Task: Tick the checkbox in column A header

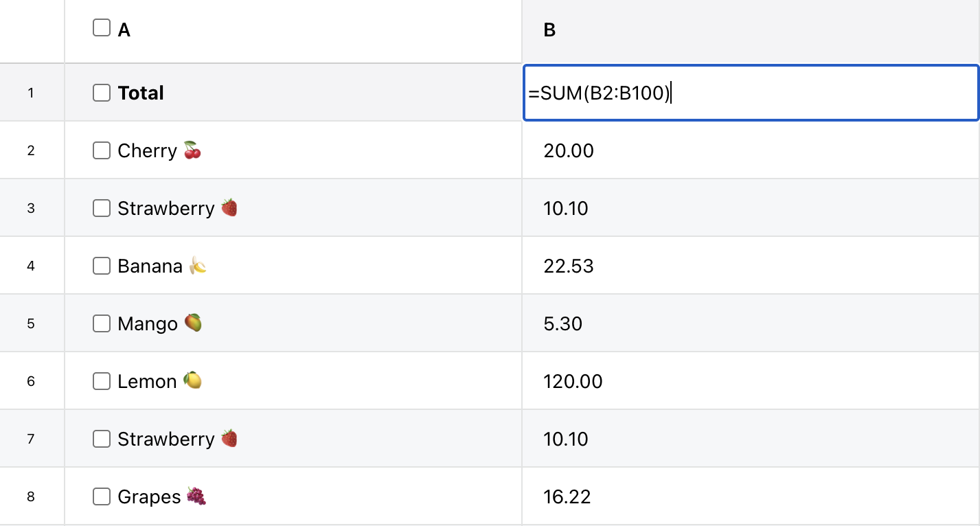Action: pyautogui.click(x=102, y=28)
